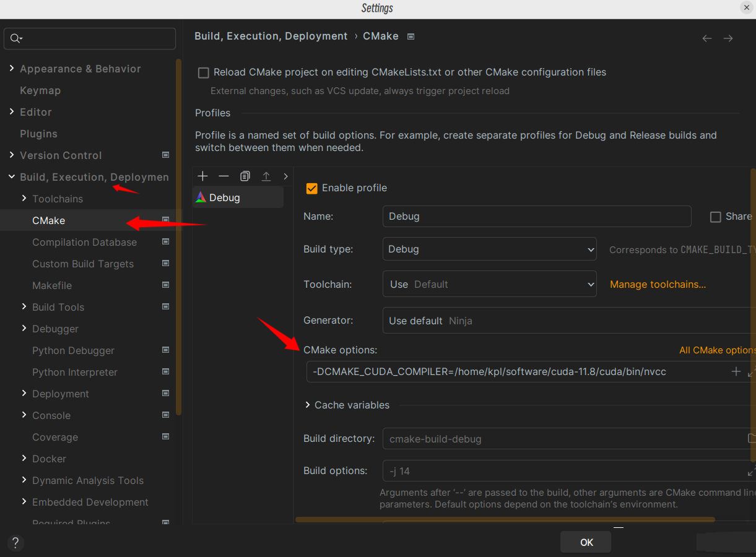The image size is (756, 557).
Task: Click the project-level icon beside CMake breadcrumb
Action: 411,37
